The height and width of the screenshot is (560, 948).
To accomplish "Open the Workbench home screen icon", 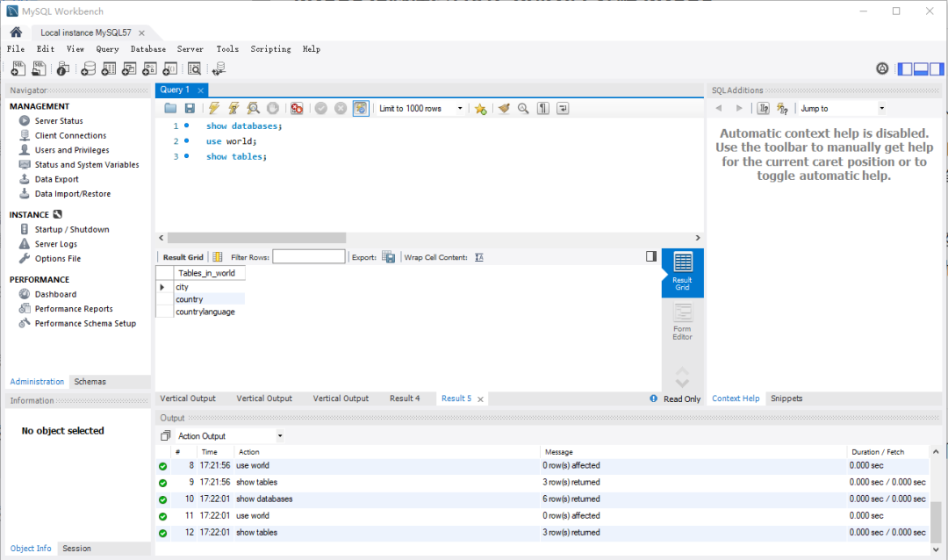I will pyautogui.click(x=17, y=32).
